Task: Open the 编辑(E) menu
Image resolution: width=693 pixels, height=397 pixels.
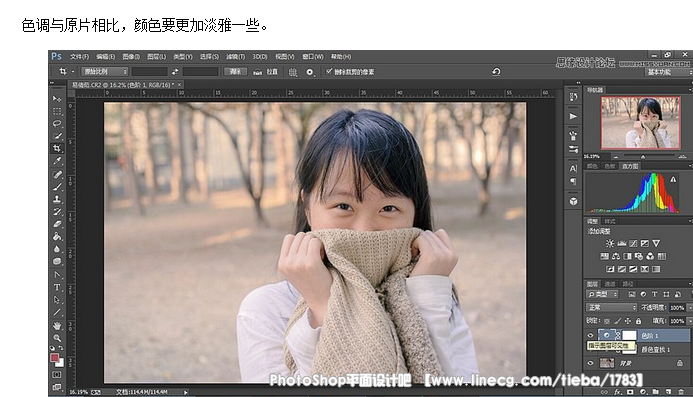Action: [106, 57]
